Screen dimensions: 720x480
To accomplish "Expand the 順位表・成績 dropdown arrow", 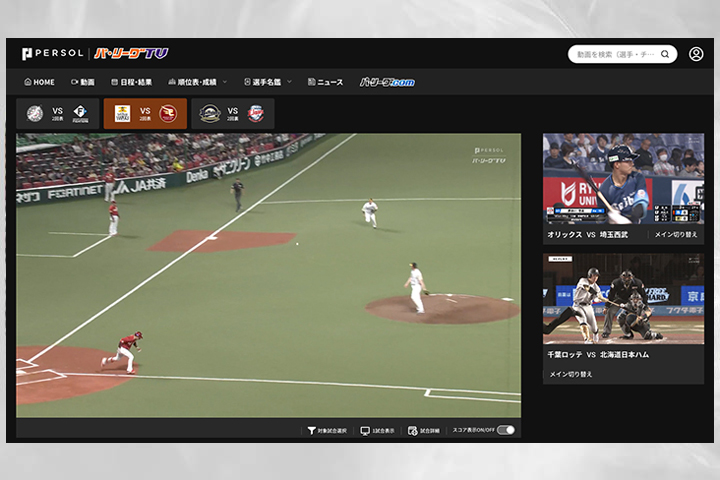I will [x=225, y=82].
